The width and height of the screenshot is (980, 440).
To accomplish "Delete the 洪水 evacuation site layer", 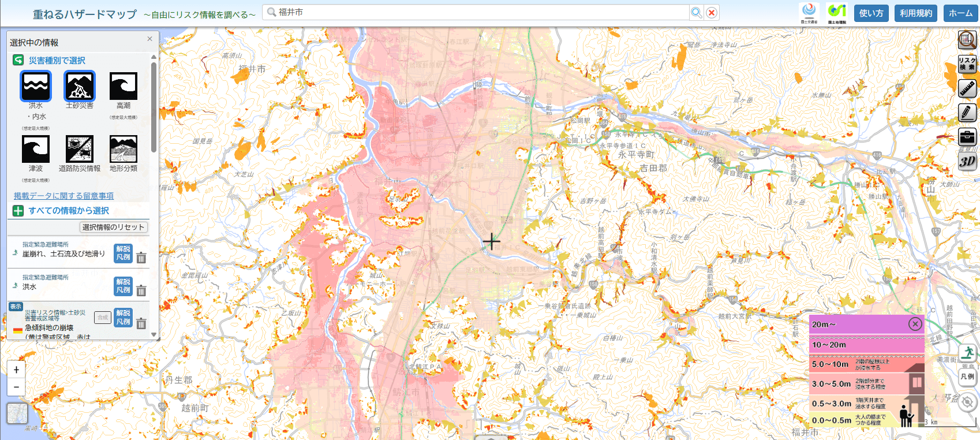I will click(x=141, y=290).
